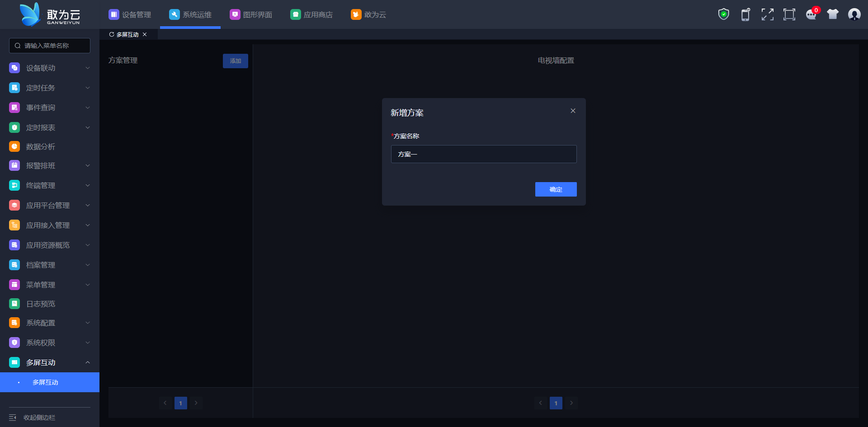Click the 终端管理 sidebar icon

tap(14, 185)
